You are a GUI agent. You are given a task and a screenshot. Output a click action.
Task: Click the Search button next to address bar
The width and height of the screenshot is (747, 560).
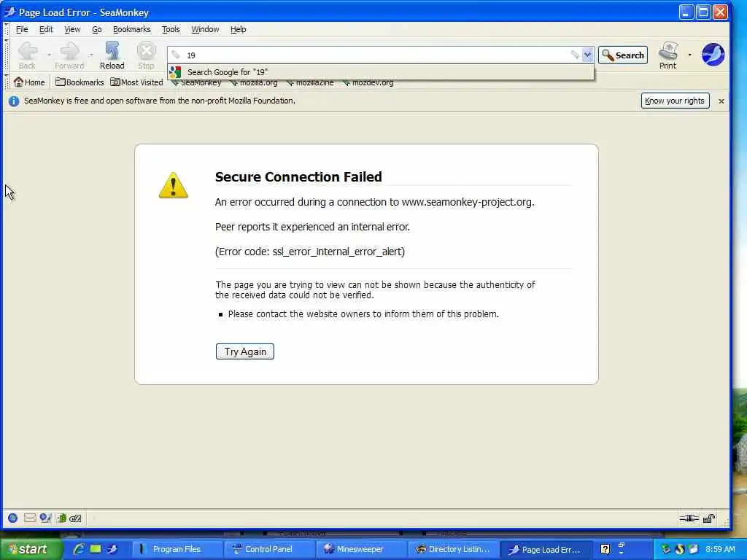pos(623,55)
